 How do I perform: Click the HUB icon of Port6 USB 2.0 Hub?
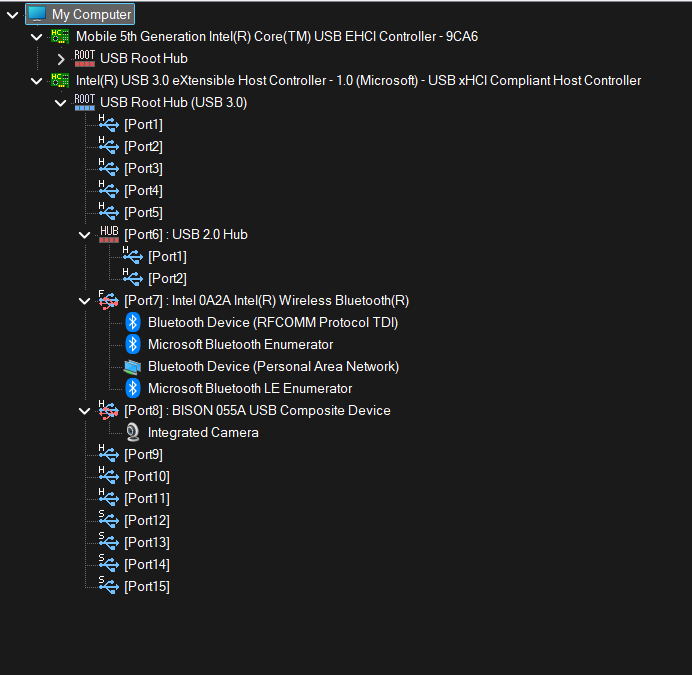(x=109, y=234)
